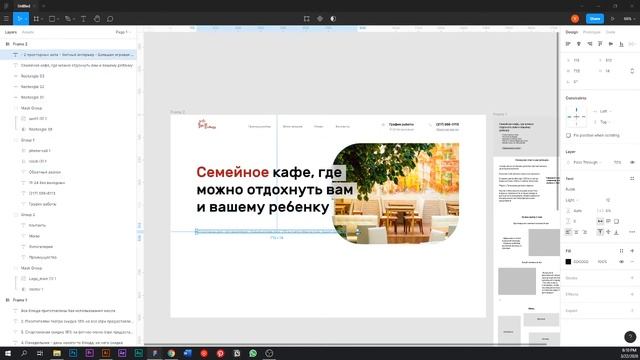The width and height of the screenshot is (640, 360).
Task: Open the Help button
Action: coord(630,337)
